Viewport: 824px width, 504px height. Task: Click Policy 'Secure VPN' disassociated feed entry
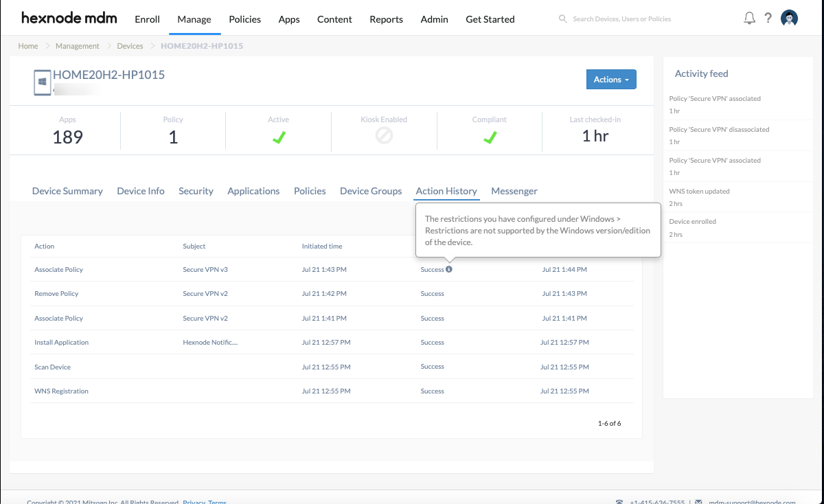click(x=719, y=130)
